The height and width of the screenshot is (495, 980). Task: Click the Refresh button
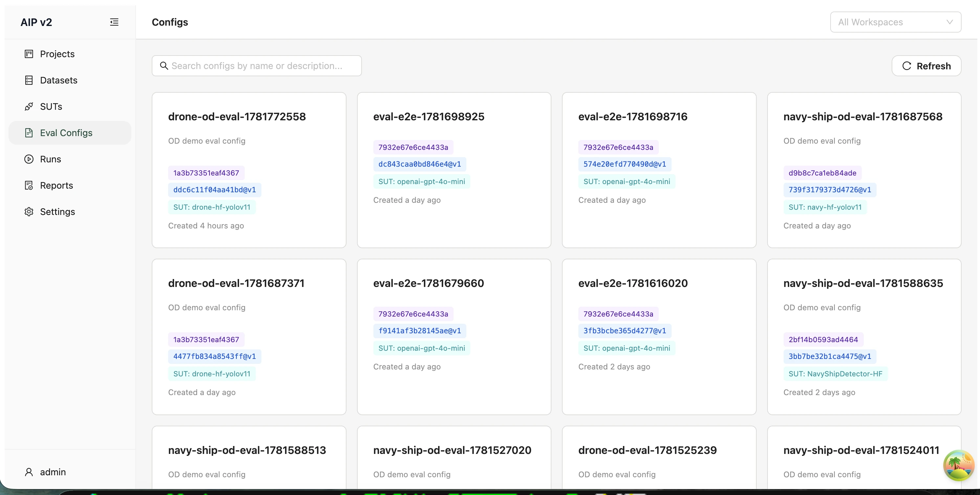(x=926, y=66)
